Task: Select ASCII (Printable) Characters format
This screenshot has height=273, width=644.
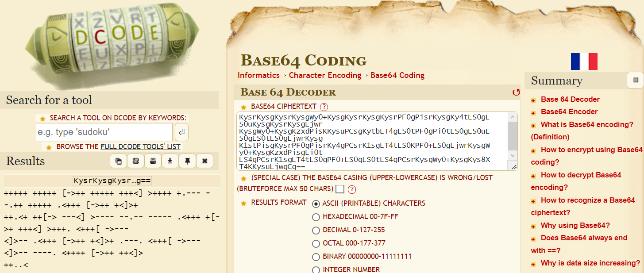Action: pos(316,204)
